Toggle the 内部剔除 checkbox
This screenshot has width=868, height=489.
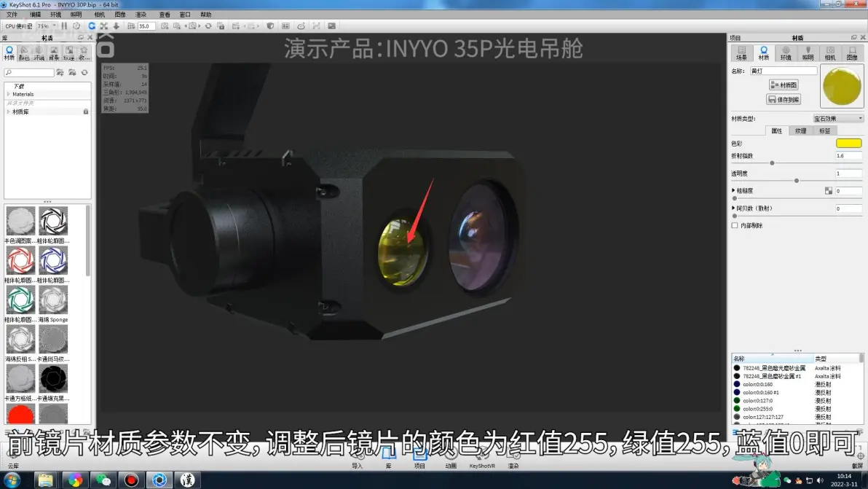tap(735, 225)
